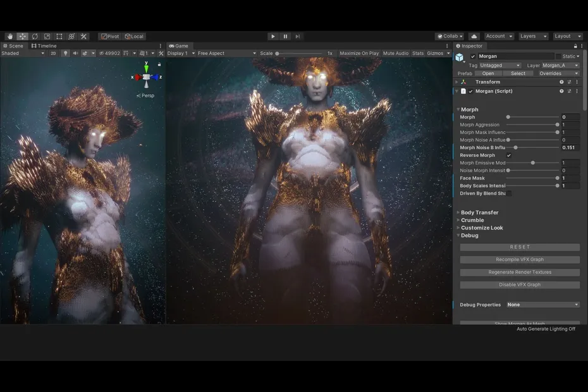Open the Debug Properties dropdown
The image size is (588, 392).
(543, 305)
